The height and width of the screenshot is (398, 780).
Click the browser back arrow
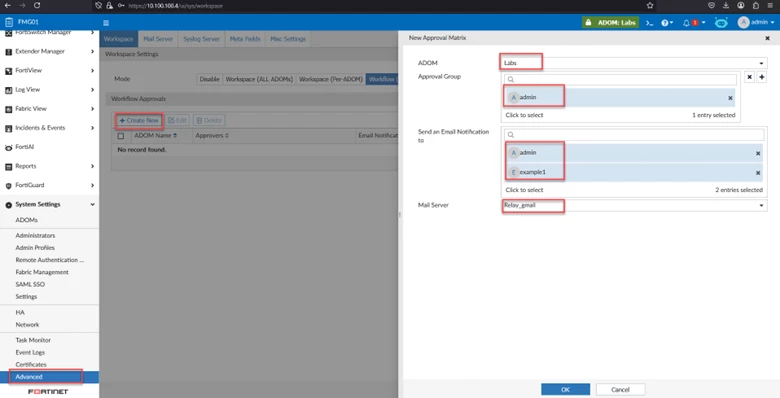point(7,5)
